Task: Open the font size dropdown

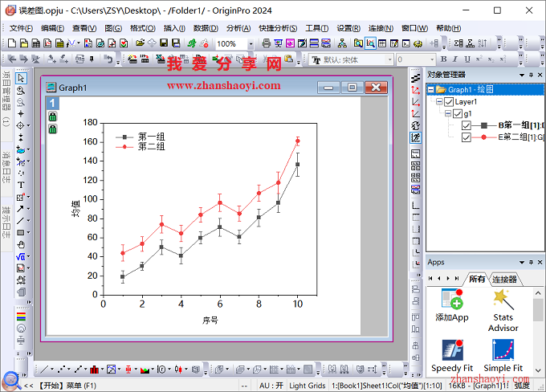Action: click(x=432, y=59)
